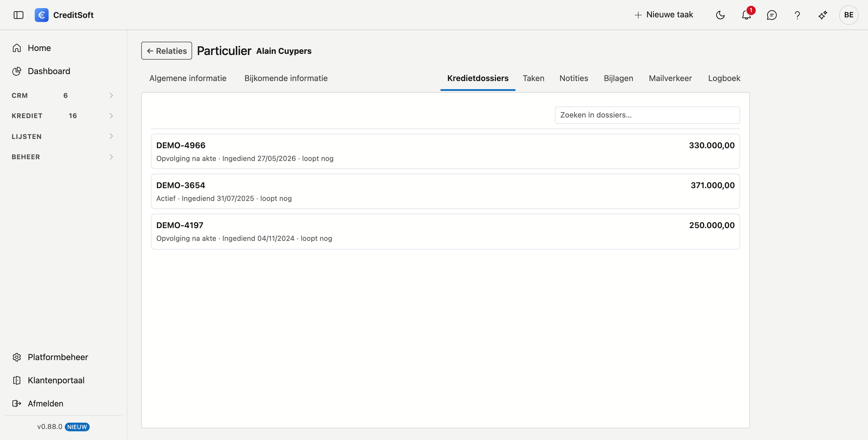Screen dimensions: 868x440
Task: Click the Dashboard pie chart icon
Action: pyautogui.click(x=17, y=71)
